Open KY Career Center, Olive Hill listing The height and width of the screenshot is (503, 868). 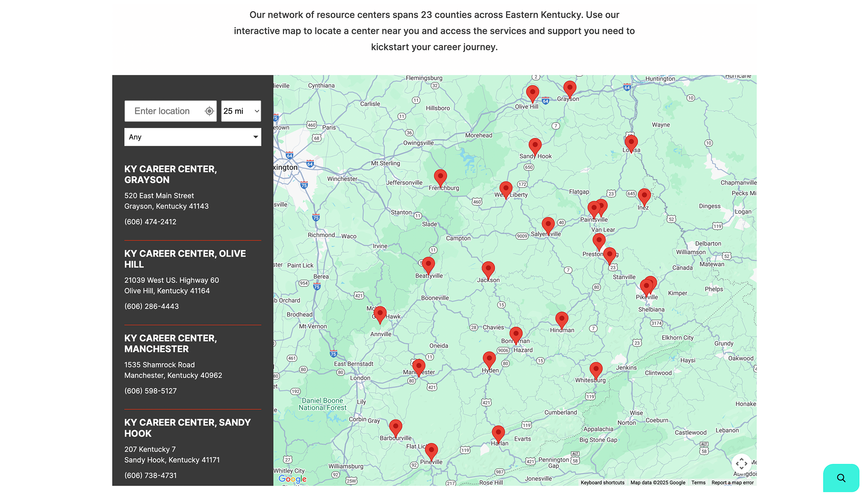click(185, 259)
